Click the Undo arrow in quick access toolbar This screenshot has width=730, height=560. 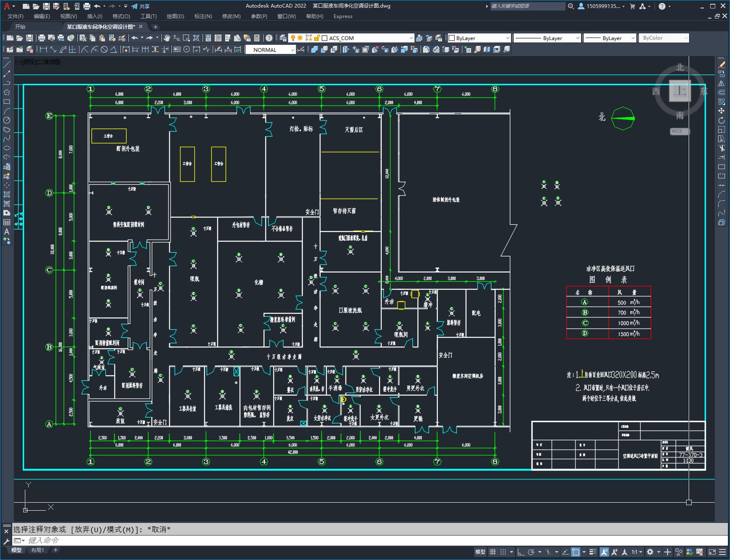pos(97,6)
